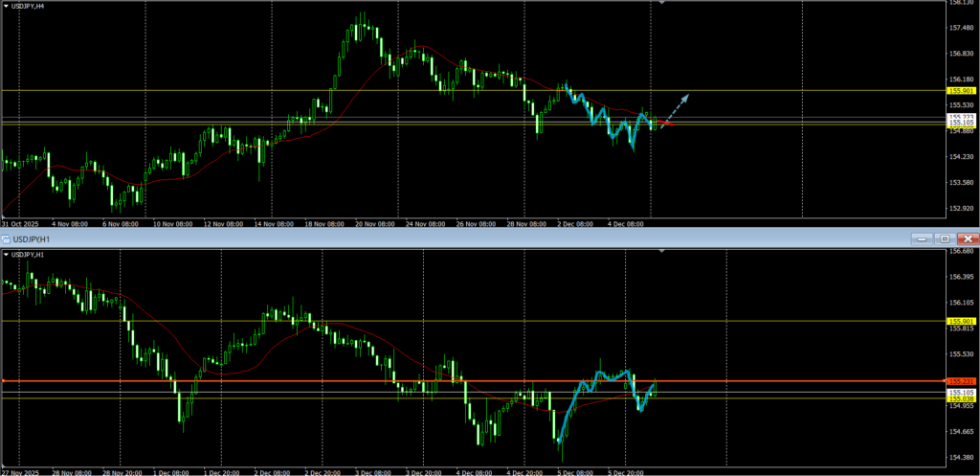Screen dimensions: 980x476
Task: Maximize the USDJPY,H1 chart window
Action: [x=944, y=238]
